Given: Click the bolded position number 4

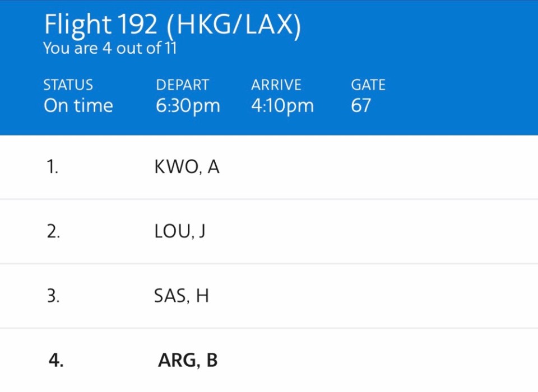Looking at the screenshot, I should (54, 360).
